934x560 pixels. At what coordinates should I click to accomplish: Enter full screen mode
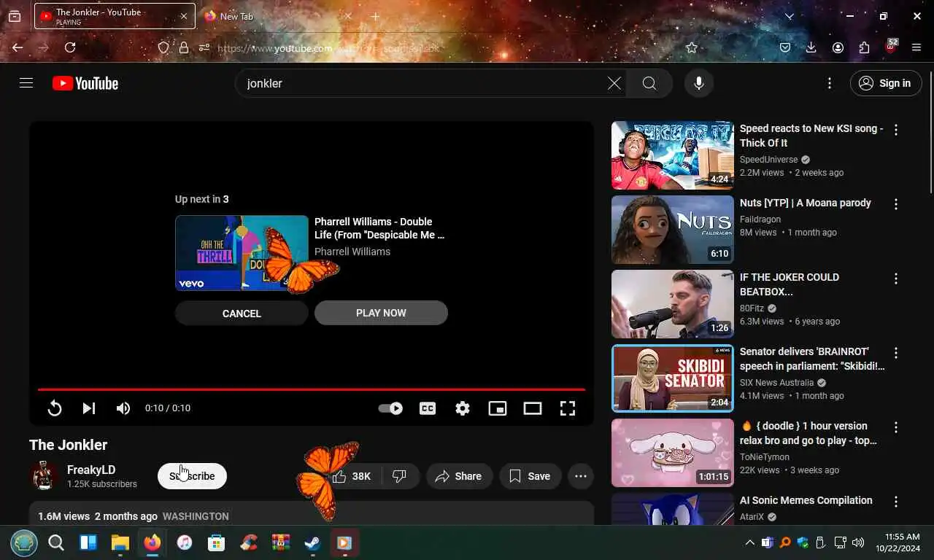[x=568, y=408]
